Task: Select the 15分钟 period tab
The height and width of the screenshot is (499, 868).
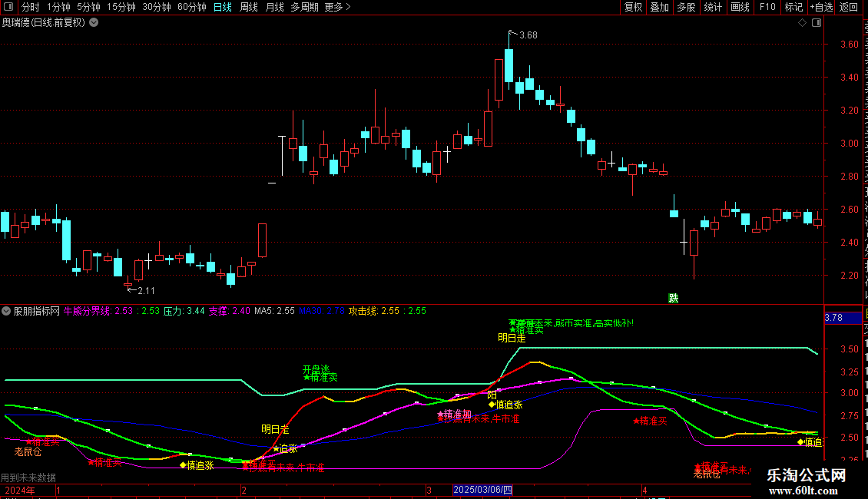Action: [121, 7]
